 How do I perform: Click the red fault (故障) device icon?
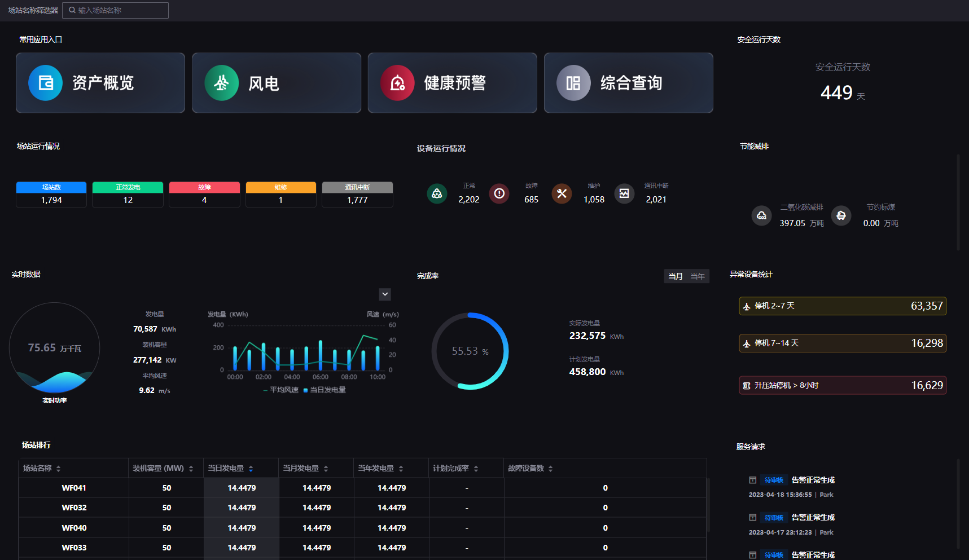(x=499, y=193)
